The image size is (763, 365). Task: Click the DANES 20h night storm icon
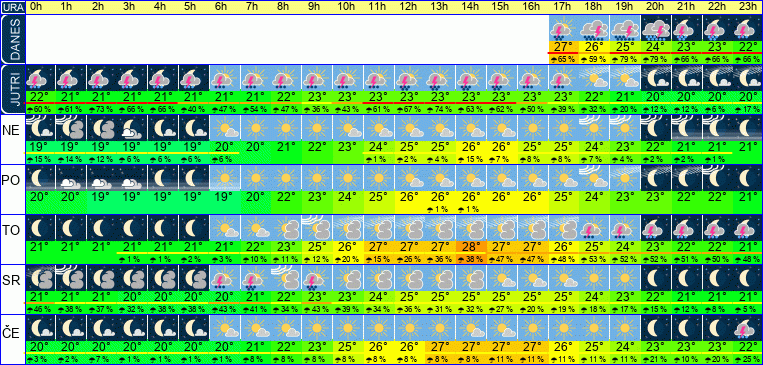pos(655,28)
